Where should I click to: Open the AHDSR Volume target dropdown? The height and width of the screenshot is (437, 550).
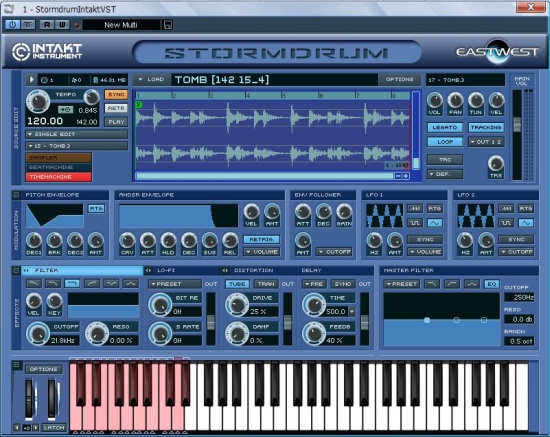click(x=261, y=252)
